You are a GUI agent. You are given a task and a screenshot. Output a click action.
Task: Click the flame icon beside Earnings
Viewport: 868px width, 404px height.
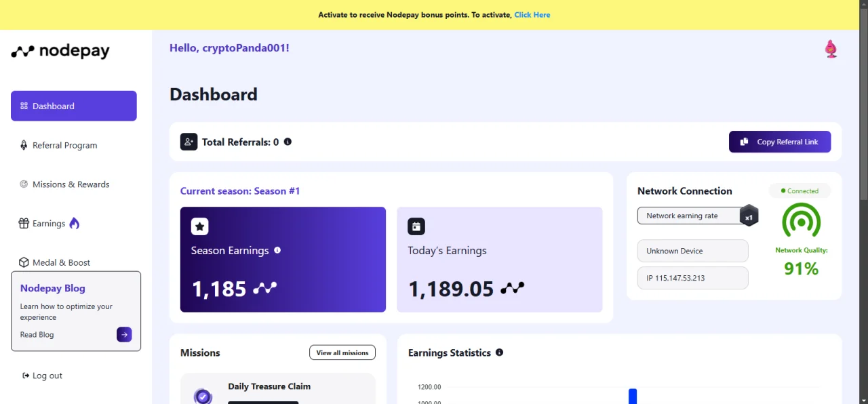pos(75,223)
